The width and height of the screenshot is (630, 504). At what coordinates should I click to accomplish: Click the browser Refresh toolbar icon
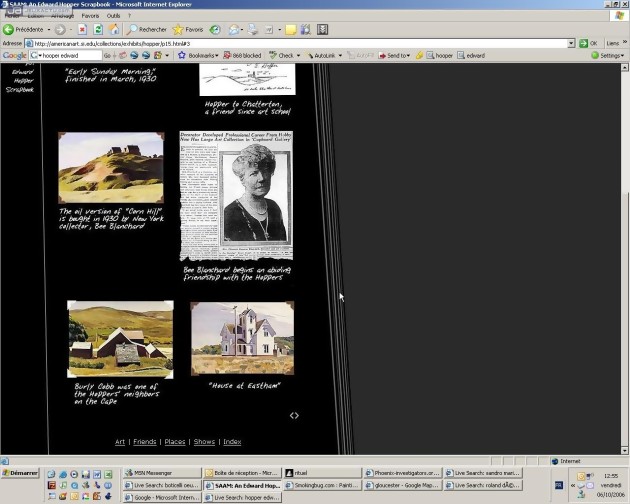click(x=98, y=30)
